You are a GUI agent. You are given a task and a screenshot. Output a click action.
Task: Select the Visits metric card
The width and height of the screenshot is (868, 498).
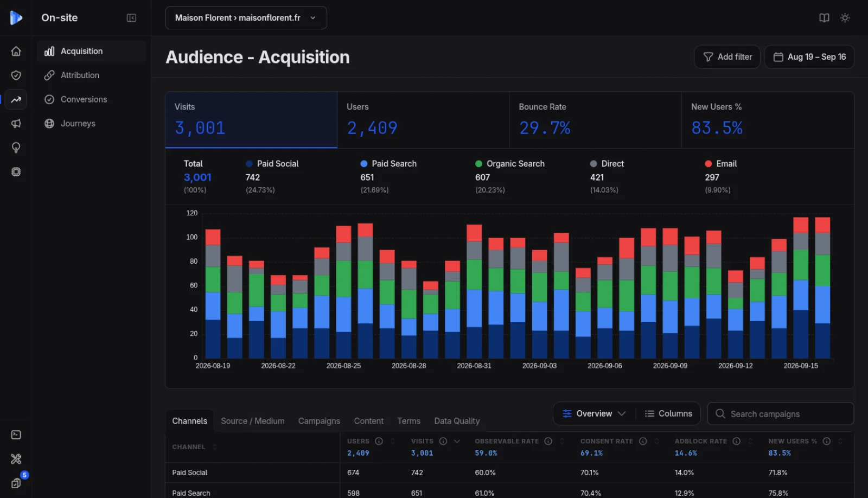[x=251, y=120]
